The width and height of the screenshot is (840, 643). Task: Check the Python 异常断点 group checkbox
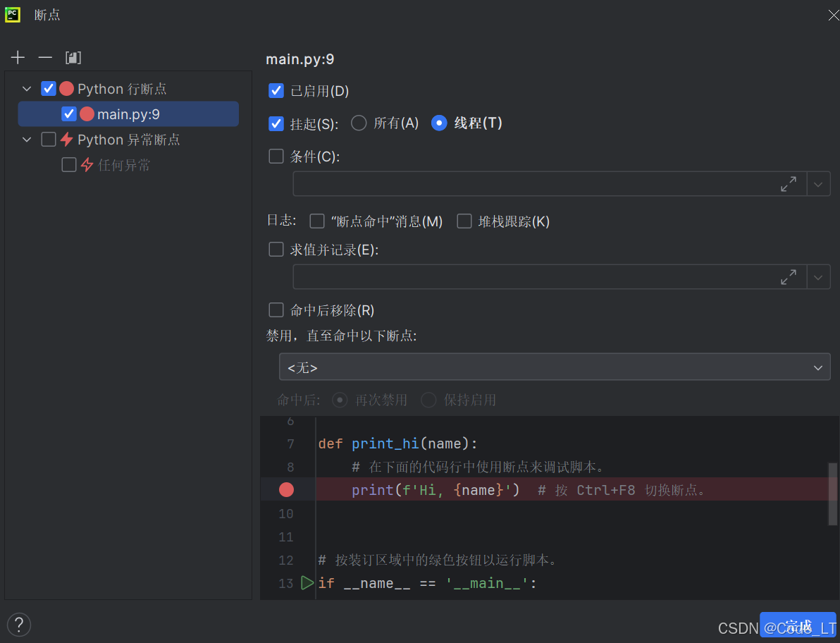click(x=48, y=140)
